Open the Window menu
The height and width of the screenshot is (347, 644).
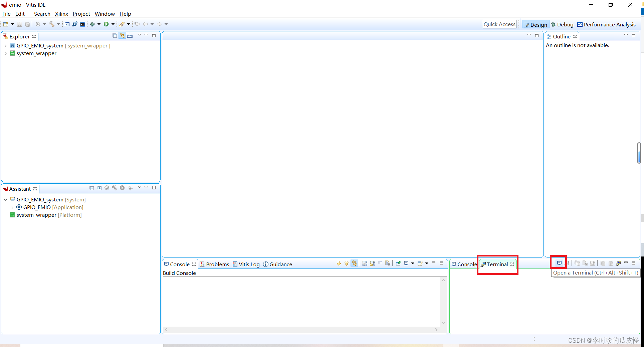point(105,14)
